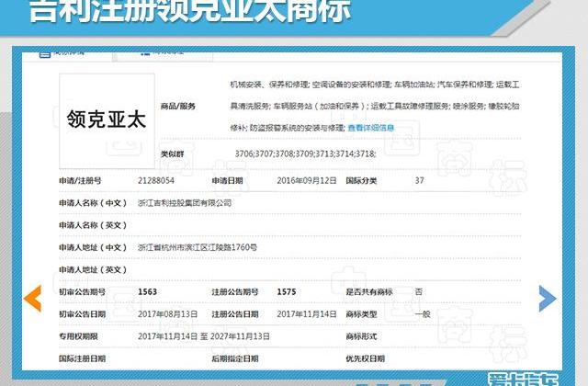
Task: Select similar group codes 3706;3707;3708…
Action: point(305,153)
